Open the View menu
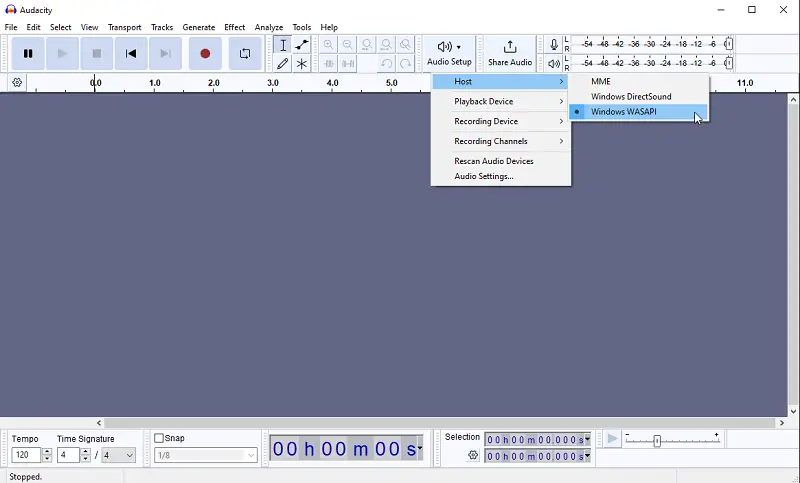This screenshot has width=800, height=483. 89,27
